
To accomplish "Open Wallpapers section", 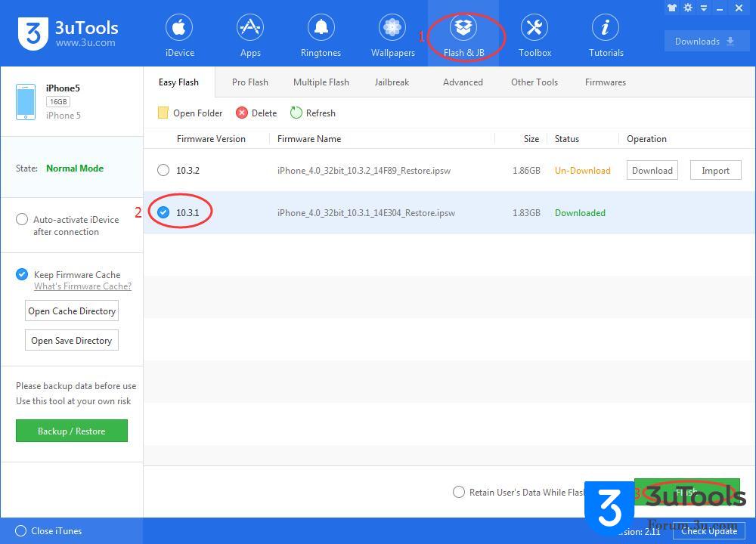I will coord(392,36).
